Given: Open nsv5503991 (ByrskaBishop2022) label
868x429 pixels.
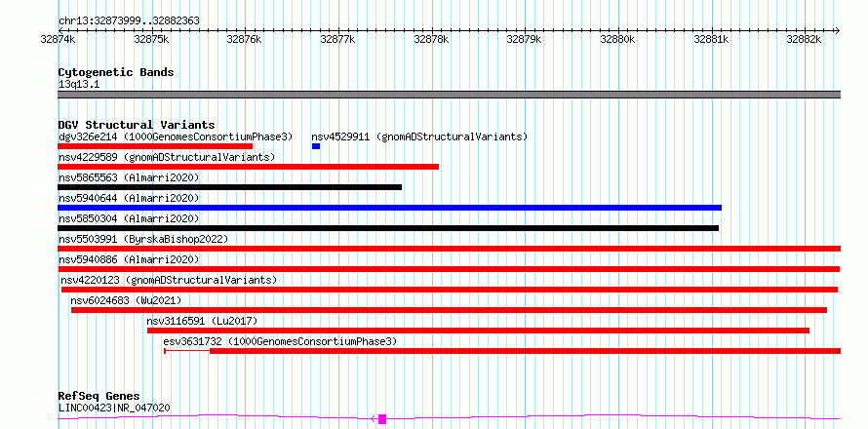Looking at the screenshot, I should click(143, 239).
